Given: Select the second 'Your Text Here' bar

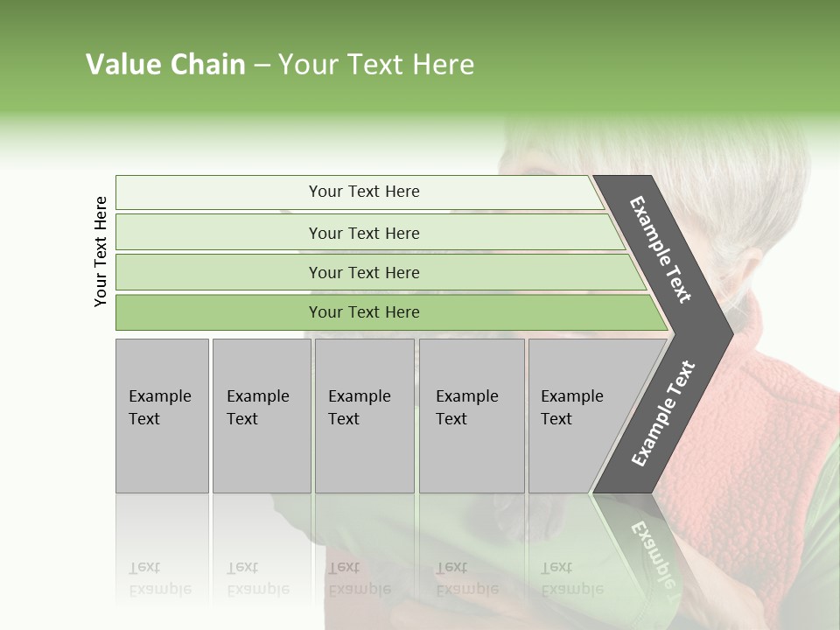Looking at the screenshot, I should 369,233.
